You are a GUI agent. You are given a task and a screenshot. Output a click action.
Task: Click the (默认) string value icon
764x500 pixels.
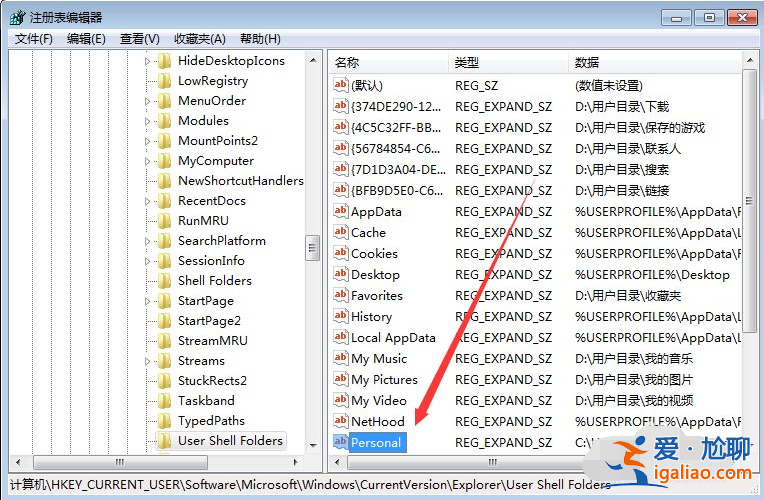341,85
